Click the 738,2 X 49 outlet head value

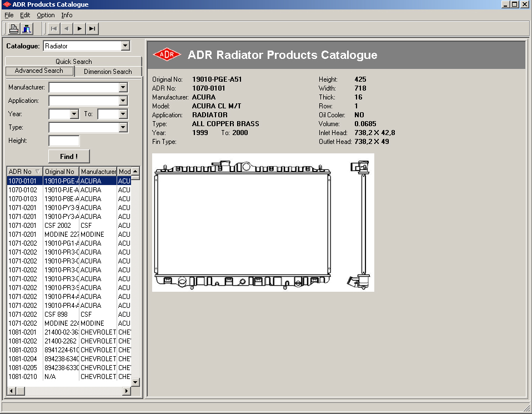click(372, 142)
